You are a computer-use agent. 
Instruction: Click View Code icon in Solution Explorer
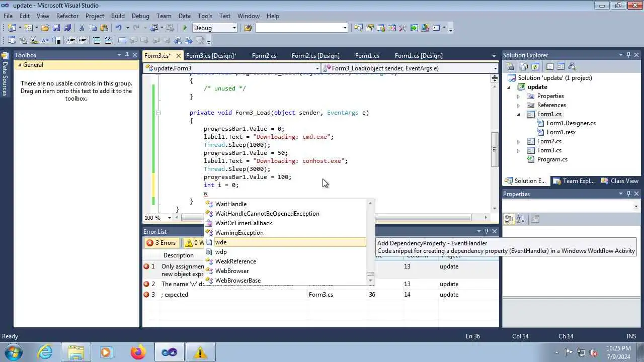(x=550, y=67)
